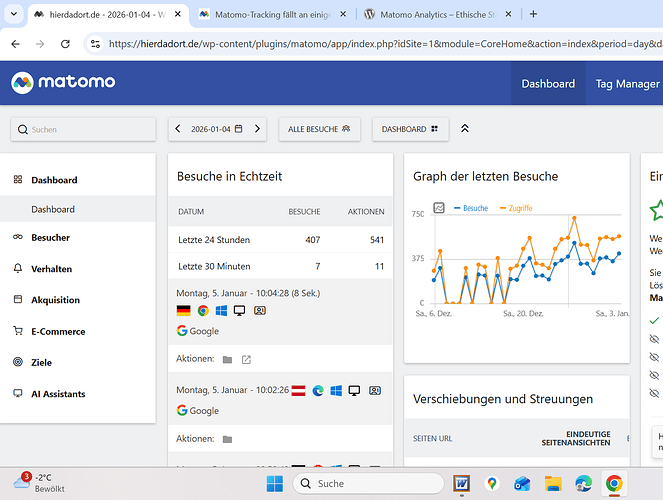Click the Edge browser icon in second visit
The height and width of the screenshot is (500, 663).
coord(318,390)
